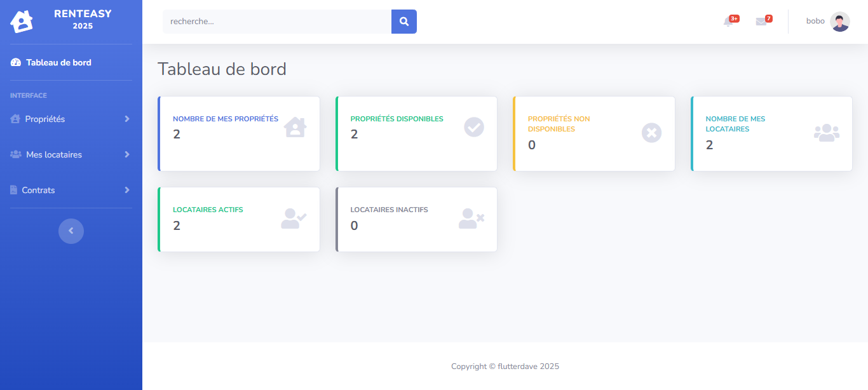Click the bobo user avatar
The width and height of the screenshot is (868, 390).
pos(840,22)
